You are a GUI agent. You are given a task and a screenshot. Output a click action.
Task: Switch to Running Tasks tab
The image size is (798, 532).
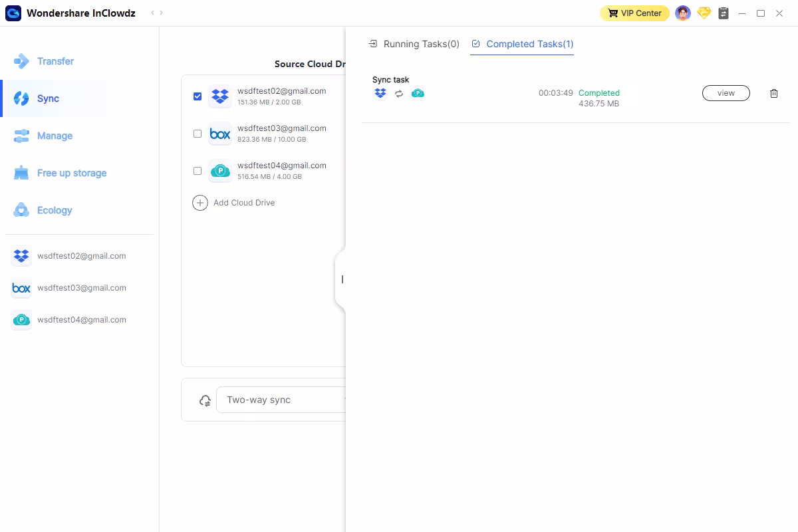(414, 44)
